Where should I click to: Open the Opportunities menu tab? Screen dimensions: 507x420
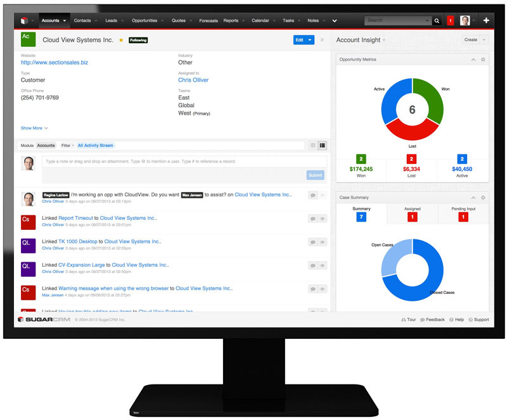click(x=144, y=20)
